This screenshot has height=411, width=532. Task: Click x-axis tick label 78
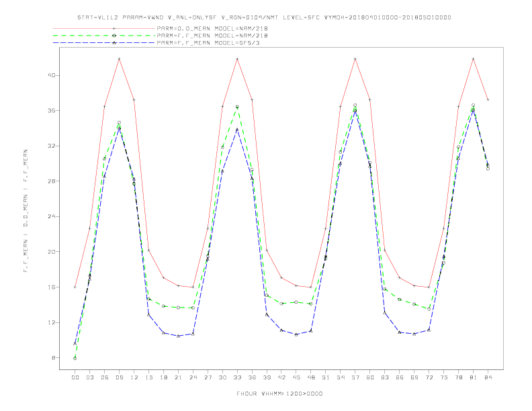(x=458, y=377)
